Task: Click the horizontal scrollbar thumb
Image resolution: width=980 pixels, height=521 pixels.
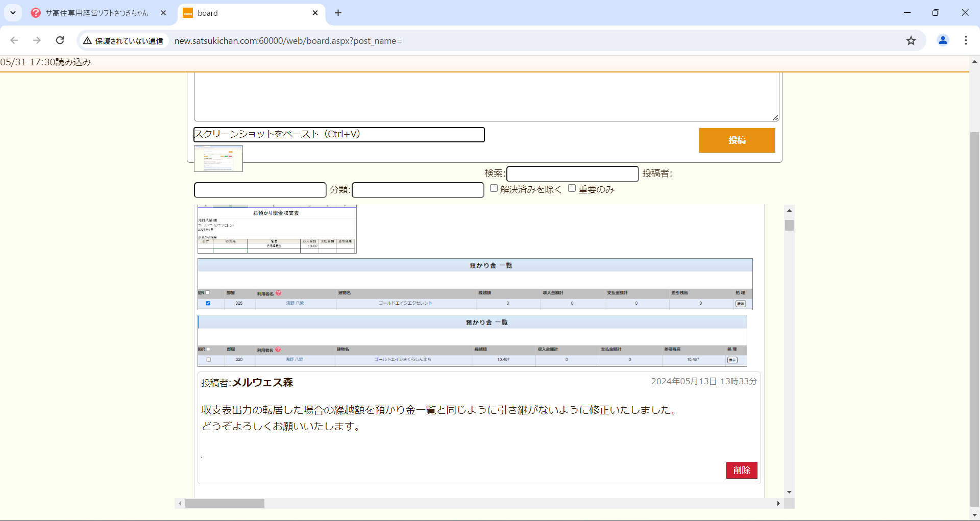Action: pyautogui.click(x=225, y=504)
